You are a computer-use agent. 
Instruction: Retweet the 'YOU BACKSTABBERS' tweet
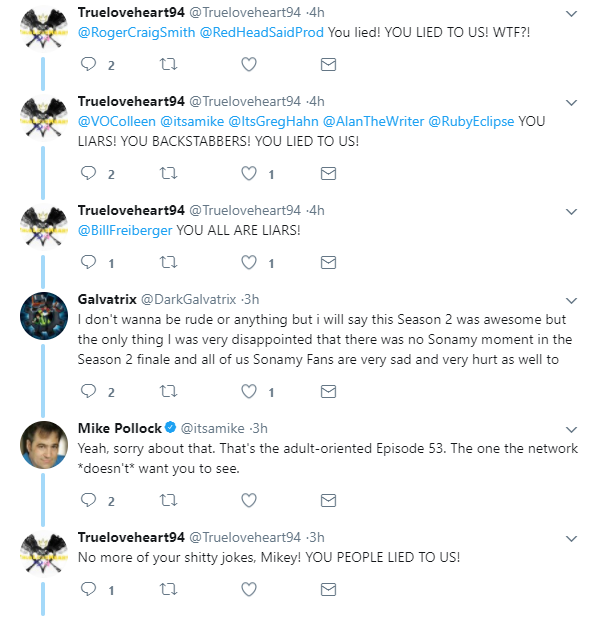point(168,173)
